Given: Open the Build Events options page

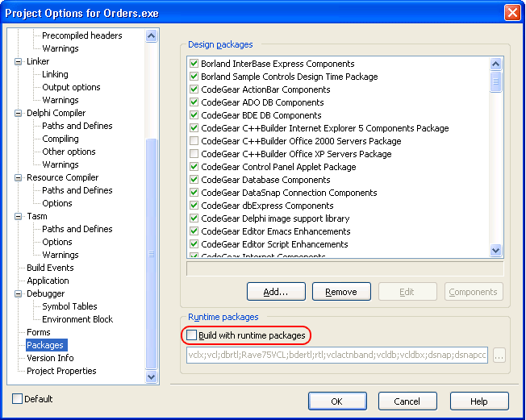Looking at the screenshot, I should (50, 268).
